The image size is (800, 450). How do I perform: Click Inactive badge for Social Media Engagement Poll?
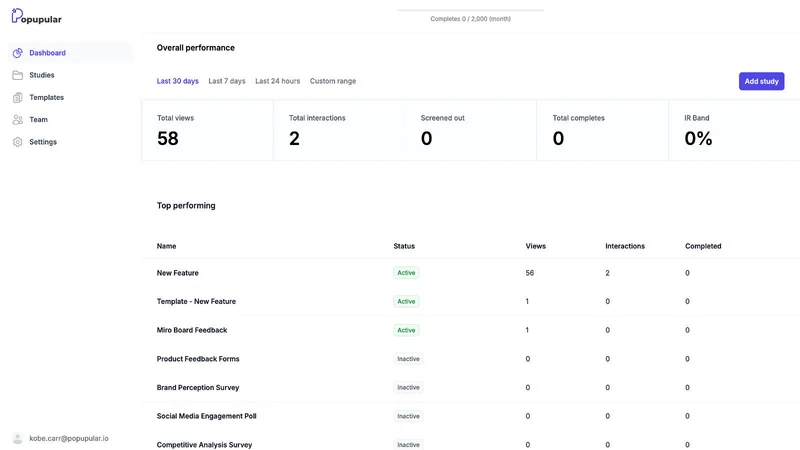click(408, 416)
